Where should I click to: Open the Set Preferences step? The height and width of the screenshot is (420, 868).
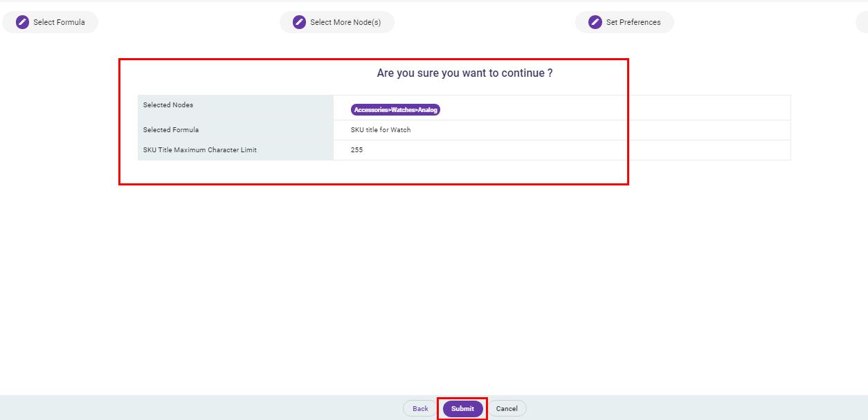[x=624, y=22]
